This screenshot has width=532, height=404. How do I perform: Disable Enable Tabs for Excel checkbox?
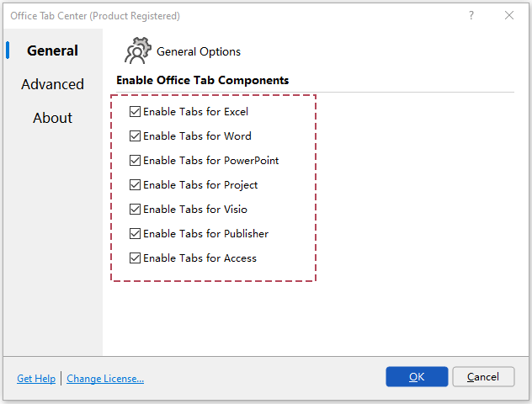click(136, 112)
